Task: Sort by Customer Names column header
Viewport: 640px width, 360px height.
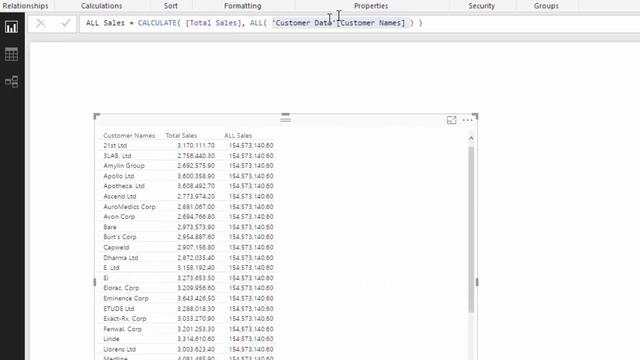Action: point(129,136)
